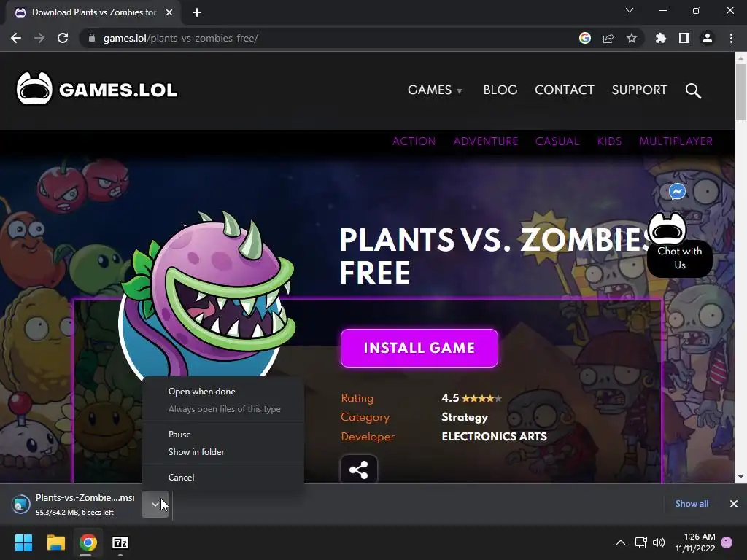Click the Chrome taskbar icon

(x=88, y=542)
